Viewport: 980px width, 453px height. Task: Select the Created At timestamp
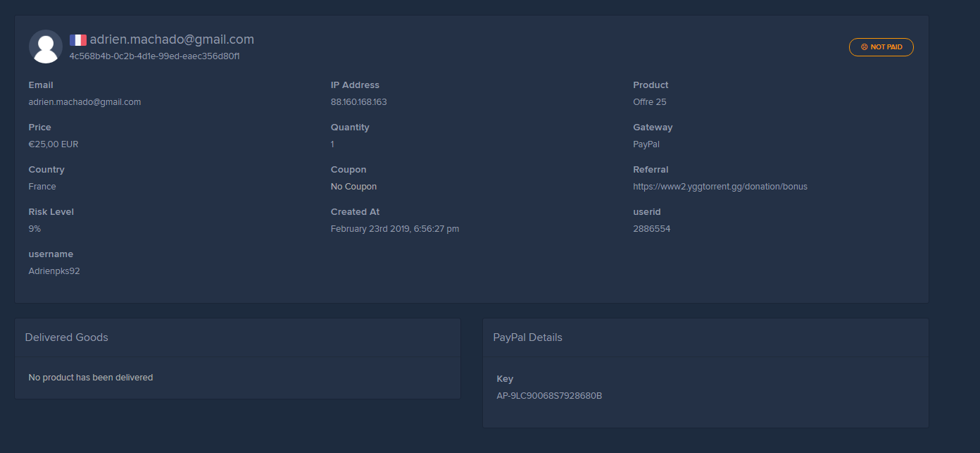[x=394, y=229]
